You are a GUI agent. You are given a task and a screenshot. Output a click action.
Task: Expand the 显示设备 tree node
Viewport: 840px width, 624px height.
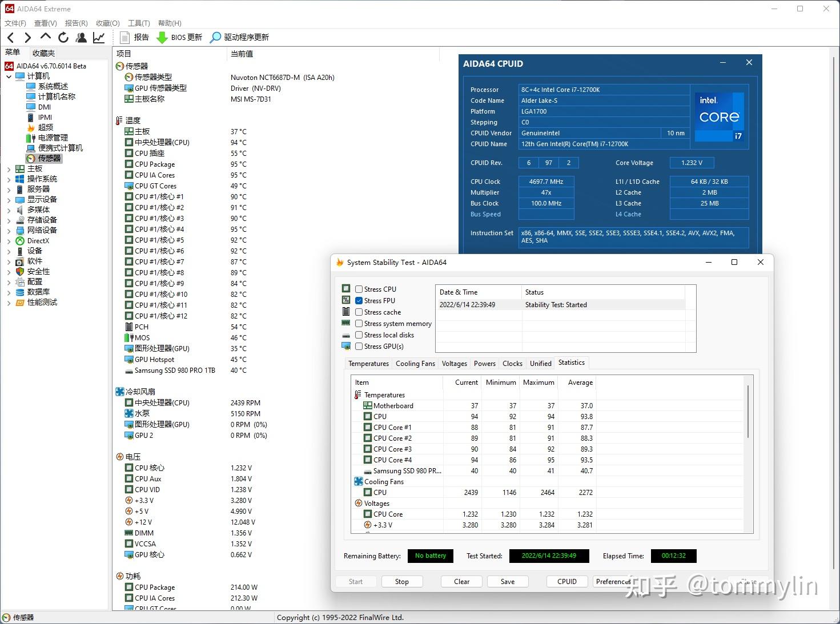[9, 200]
